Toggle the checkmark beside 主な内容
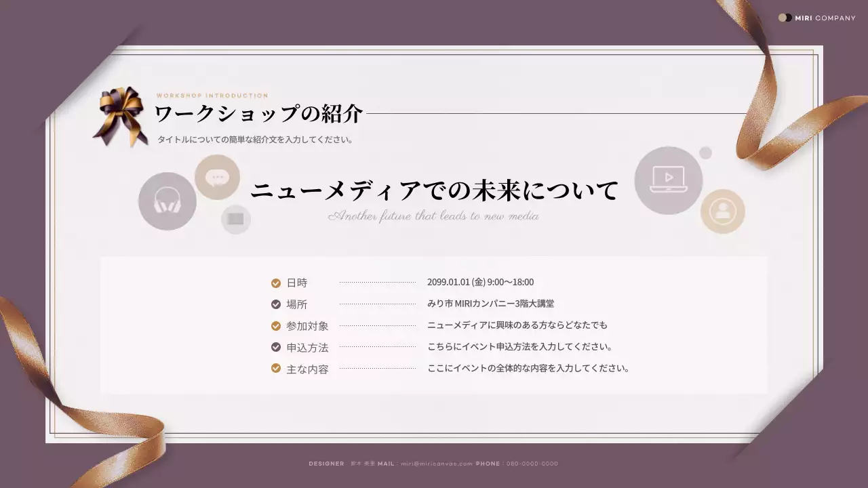The image size is (868, 488). coord(275,369)
